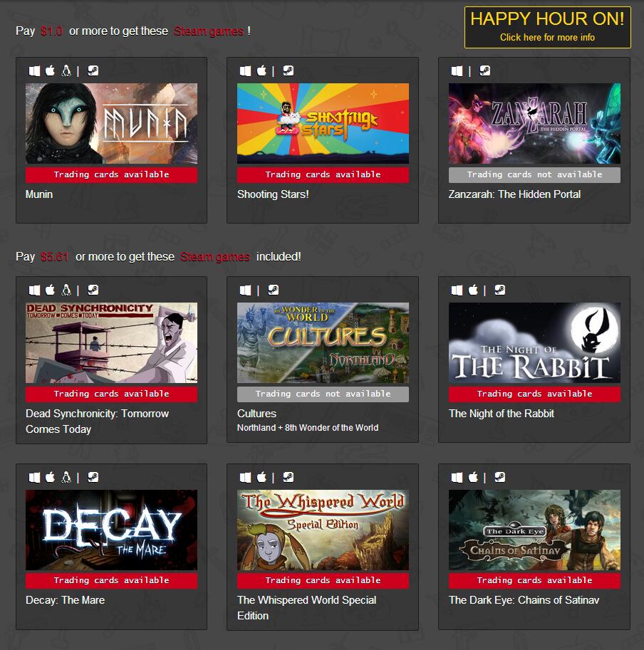Click the Windows icon on Munin card
Viewport: 644px width, 650px height.
pyautogui.click(x=34, y=71)
